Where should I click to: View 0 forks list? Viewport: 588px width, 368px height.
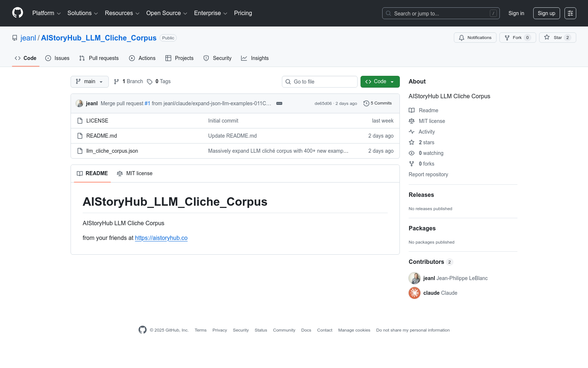tap(422, 164)
